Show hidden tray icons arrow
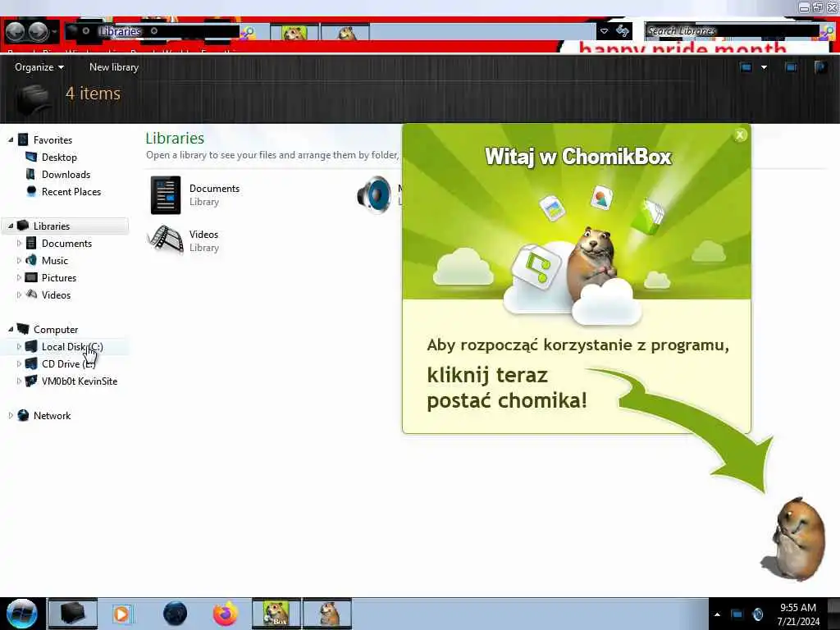The image size is (840, 630). (x=717, y=614)
